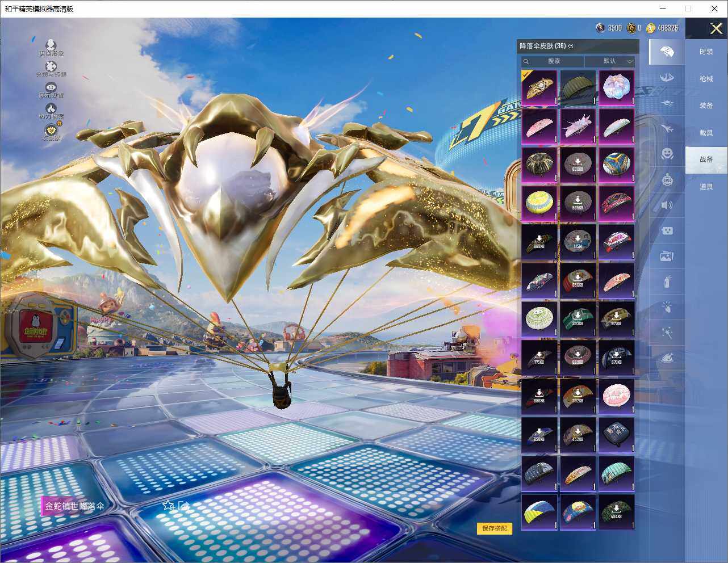
Task: Select the airplane category icon
Action: click(x=667, y=128)
